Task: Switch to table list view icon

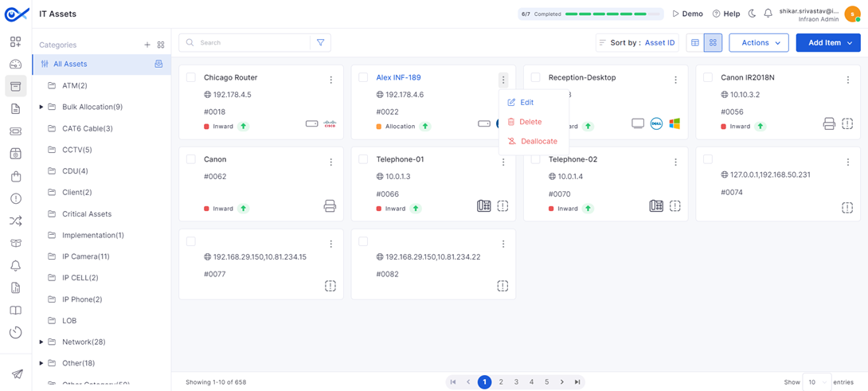Action: tap(695, 43)
